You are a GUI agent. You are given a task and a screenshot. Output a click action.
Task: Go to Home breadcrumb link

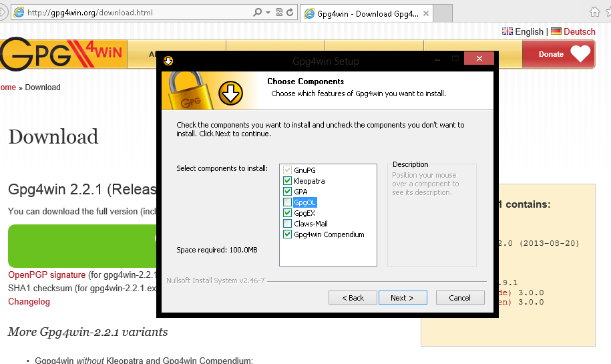point(8,87)
